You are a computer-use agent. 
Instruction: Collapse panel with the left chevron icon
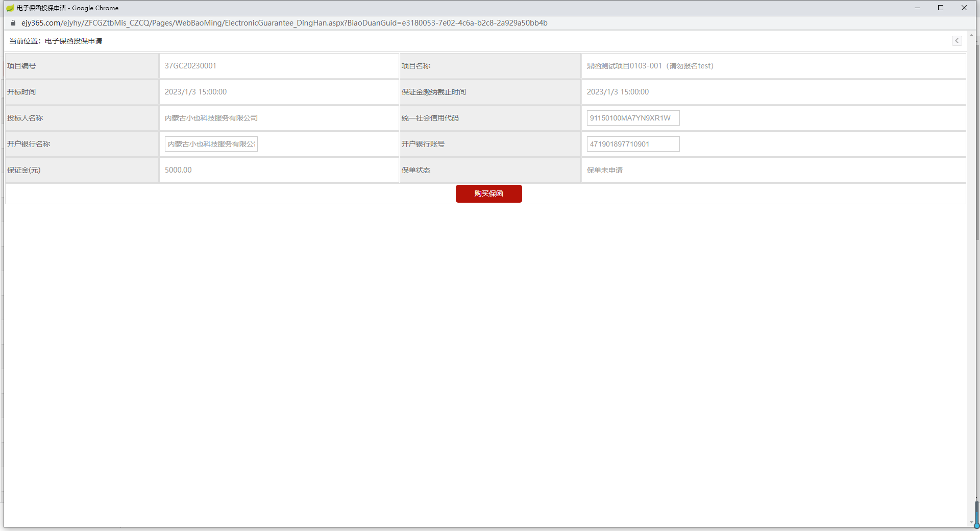[x=957, y=41]
